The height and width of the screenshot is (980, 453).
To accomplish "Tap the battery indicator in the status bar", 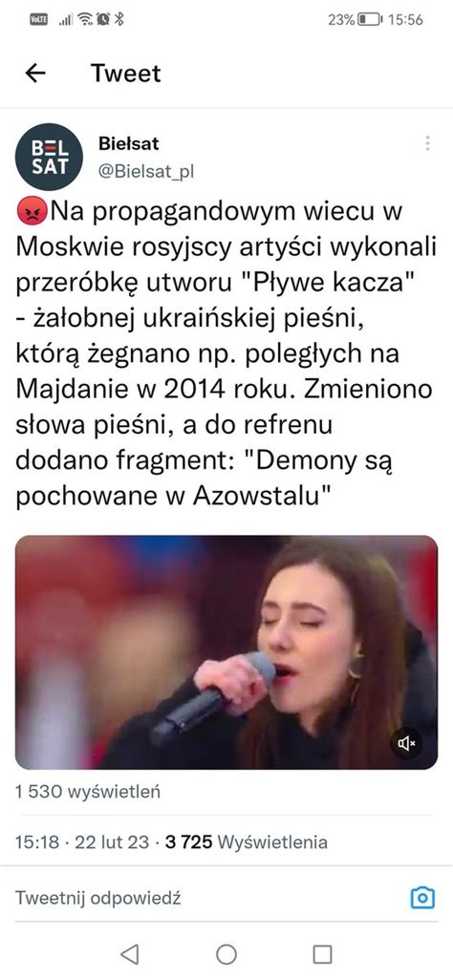I will pyautogui.click(x=369, y=19).
